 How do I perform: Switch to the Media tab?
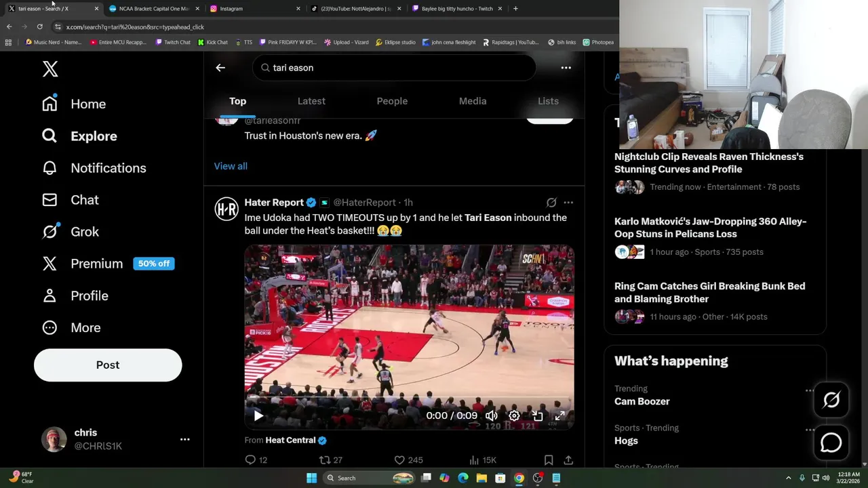tap(473, 101)
